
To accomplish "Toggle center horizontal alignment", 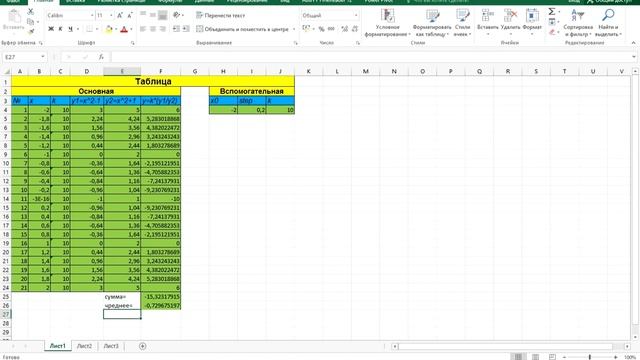I will pos(153,29).
